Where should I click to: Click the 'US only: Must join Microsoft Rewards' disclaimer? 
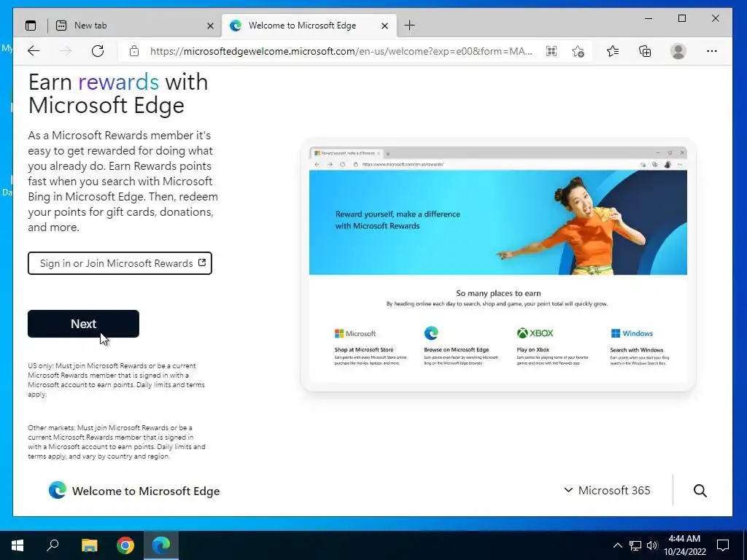click(x=116, y=380)
